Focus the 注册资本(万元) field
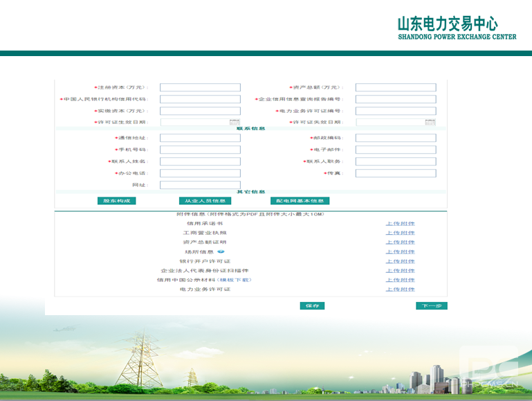 click(200, 87)
